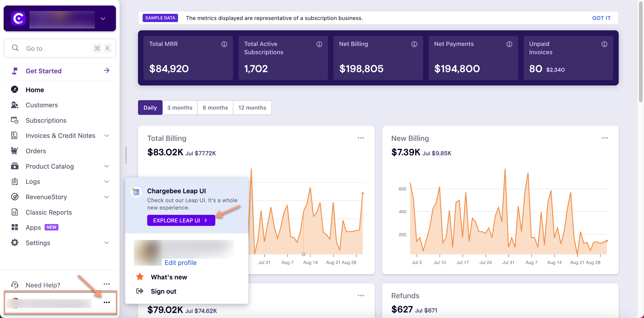Expand the Logs chevron
Viewport: 644px width, 318px height.
click(107, 182)
